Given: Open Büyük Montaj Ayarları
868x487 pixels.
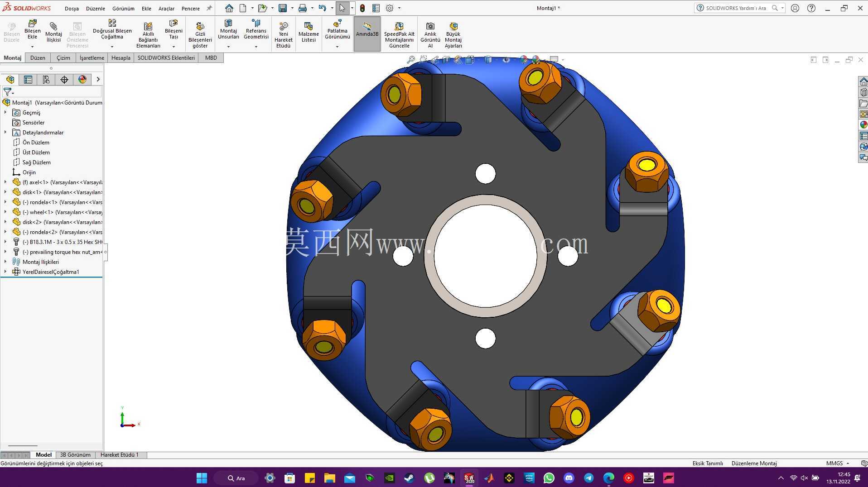Looking at the screenshot, I should coord(453,34).
